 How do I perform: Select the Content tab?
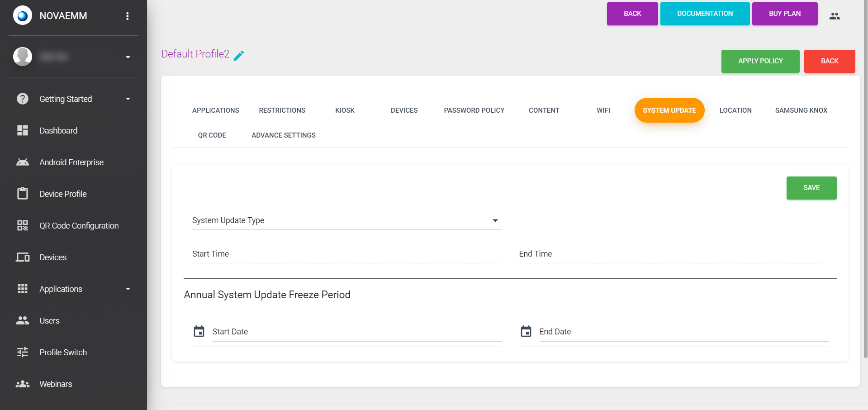[x=544, y=110]
